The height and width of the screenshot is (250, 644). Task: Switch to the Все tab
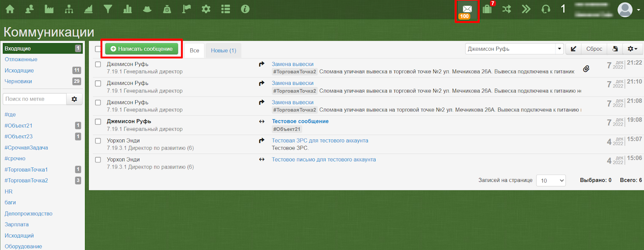pyautogui.click(x=194, y=50)
